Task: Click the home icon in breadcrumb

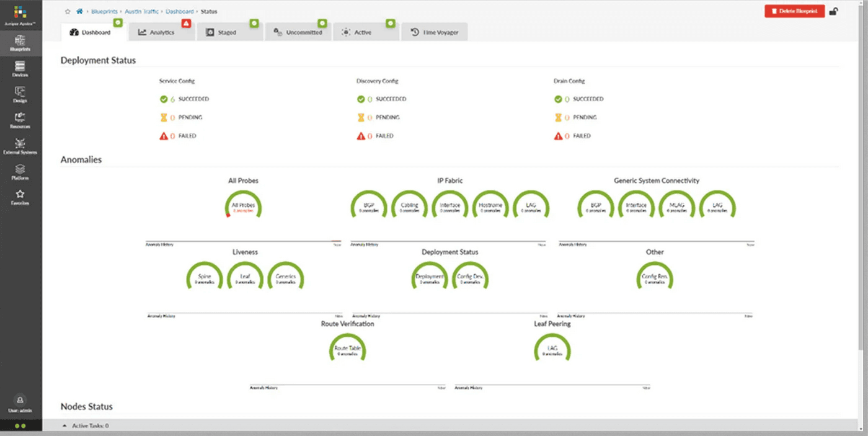Action: 79,11
